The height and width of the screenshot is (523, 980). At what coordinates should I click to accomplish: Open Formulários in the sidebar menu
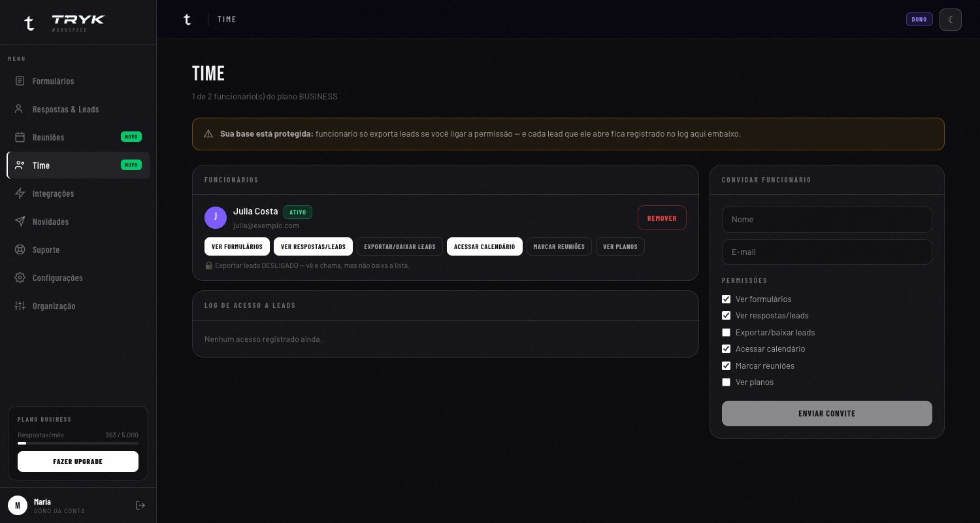pos(78,81)
